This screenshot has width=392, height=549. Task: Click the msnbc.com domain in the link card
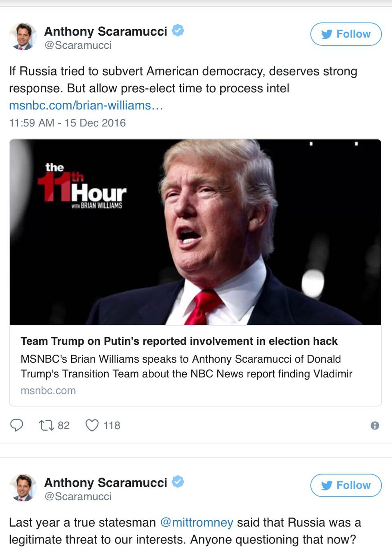coord(48,390)
